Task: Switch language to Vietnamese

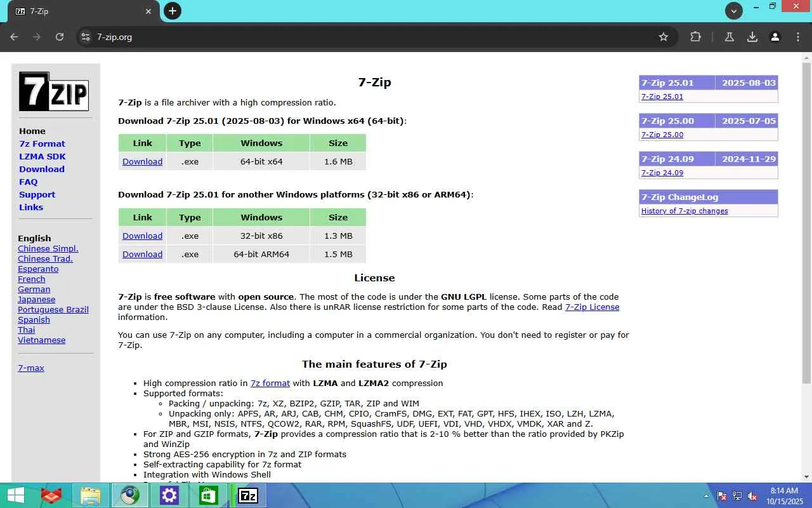Action: click(42, 340)
